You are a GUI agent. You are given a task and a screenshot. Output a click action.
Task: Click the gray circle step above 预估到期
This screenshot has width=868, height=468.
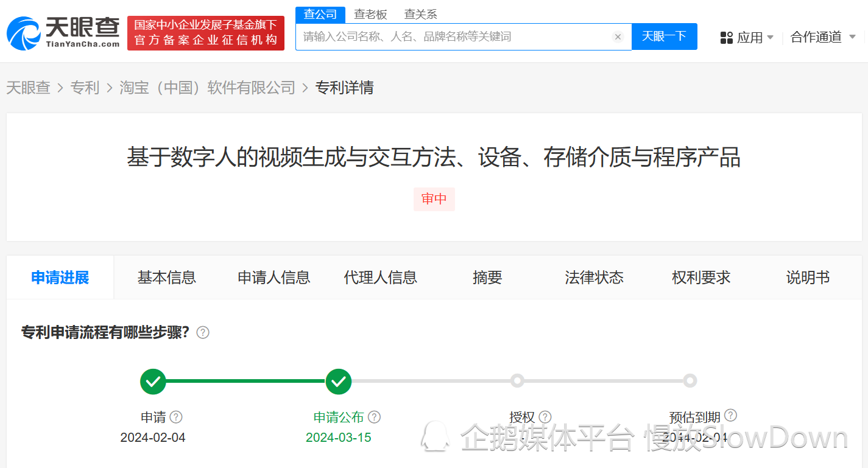pos(690,381)
